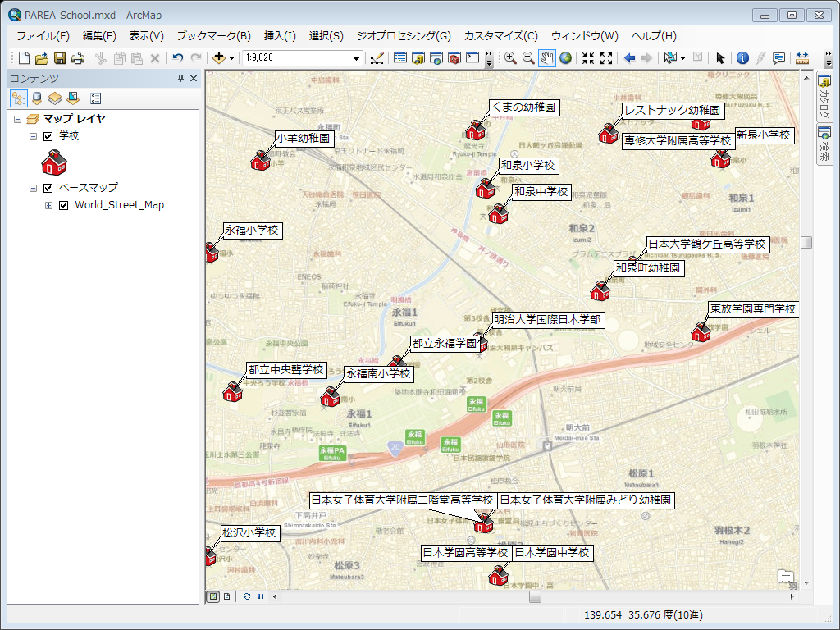Collapse the 学校 layer legend
The image size is (840, 630).
coord(33,137)
